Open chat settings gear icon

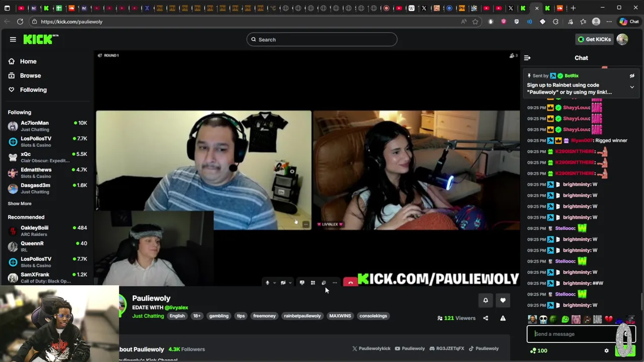tap(606, 350)
